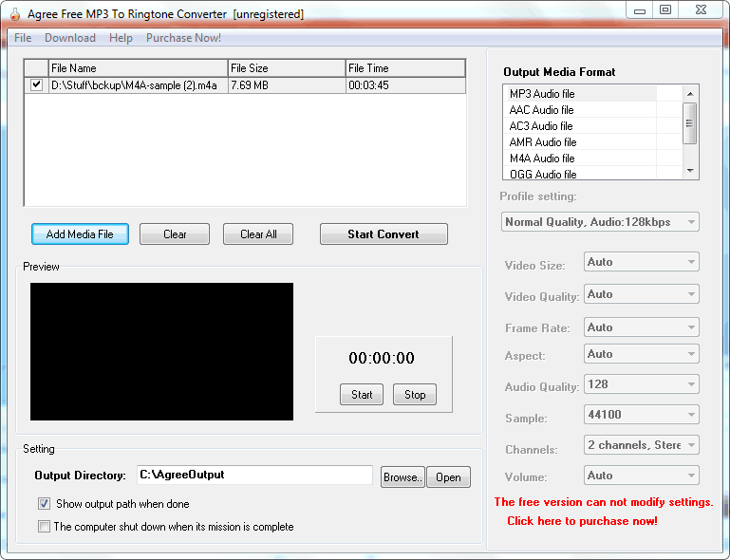The height and width of the screenshot is (560, 730).
Task: Open the Help menu
Action: point(121,38)
